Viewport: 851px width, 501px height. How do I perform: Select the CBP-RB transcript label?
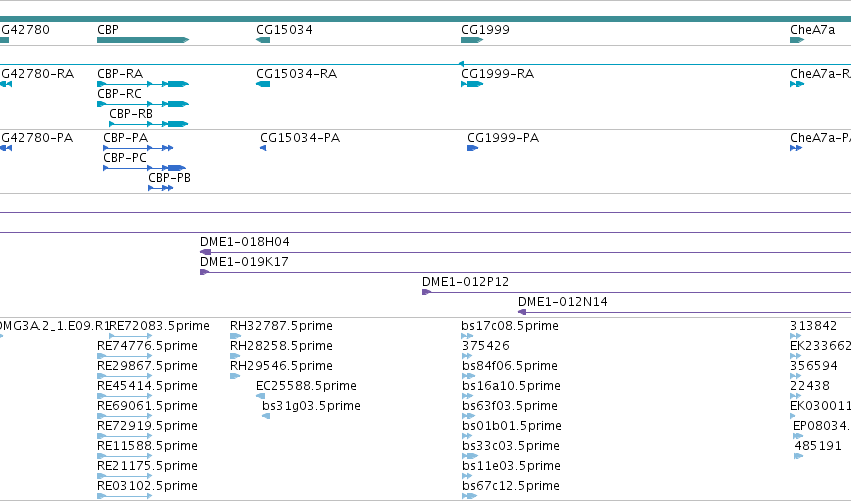click(131, 114)
